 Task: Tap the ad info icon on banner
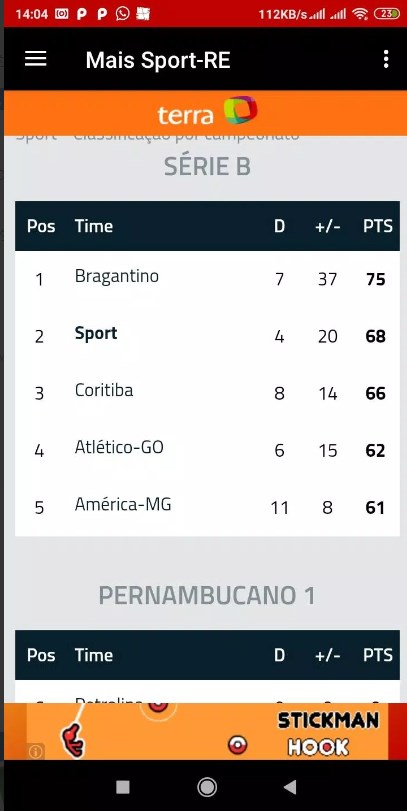click(x=36, y=752)
